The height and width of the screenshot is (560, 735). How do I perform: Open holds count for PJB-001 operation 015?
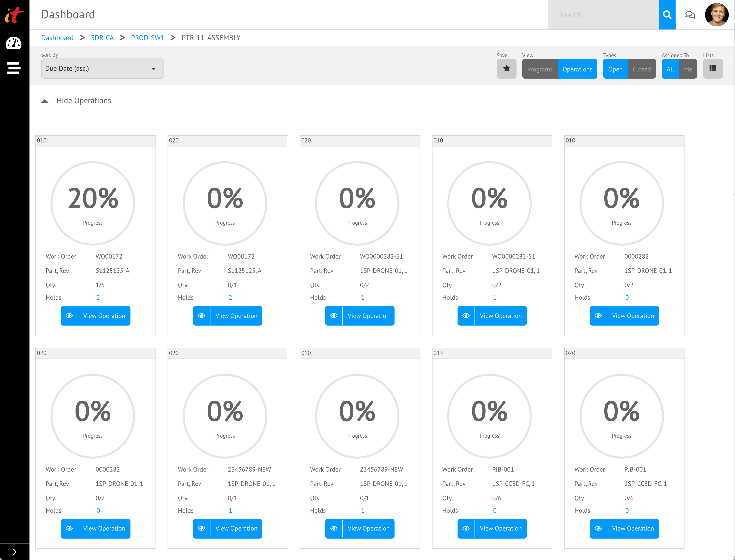click(x=495, y=510)
